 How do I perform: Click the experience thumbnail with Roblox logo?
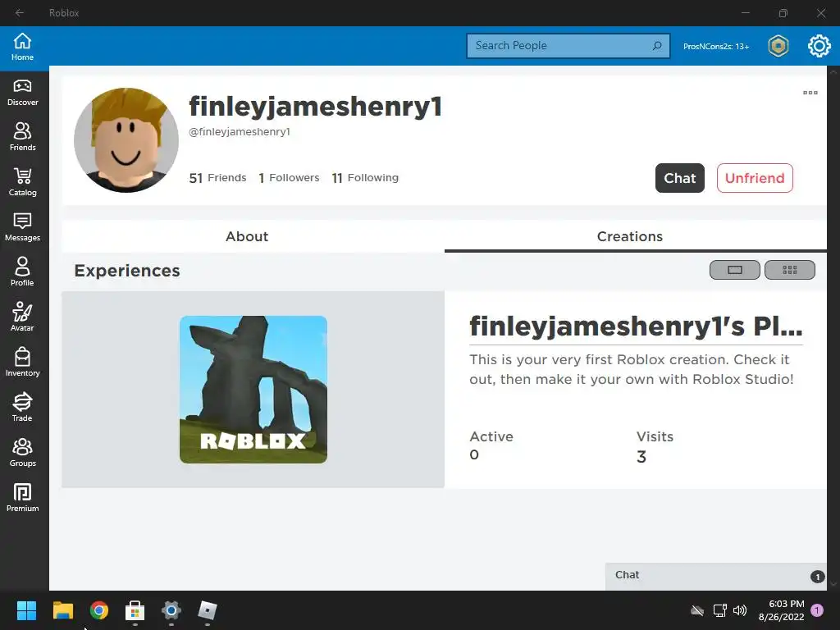(253, 390)
